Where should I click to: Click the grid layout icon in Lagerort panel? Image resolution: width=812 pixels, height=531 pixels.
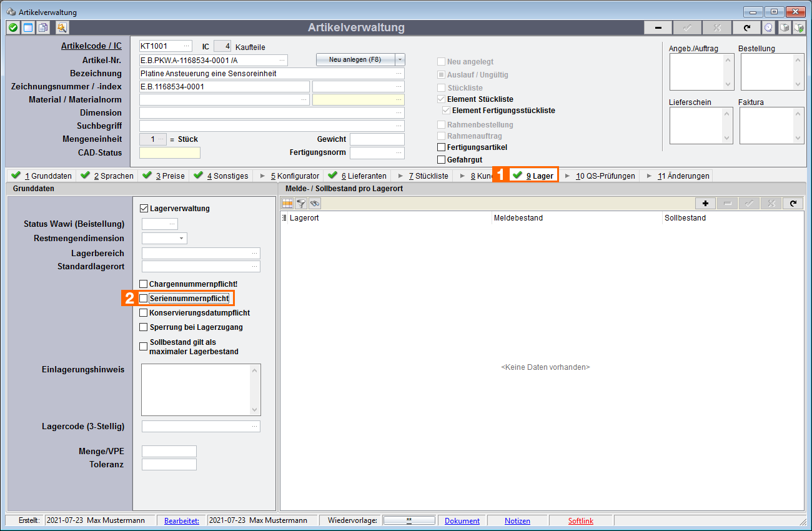(287, 203)
